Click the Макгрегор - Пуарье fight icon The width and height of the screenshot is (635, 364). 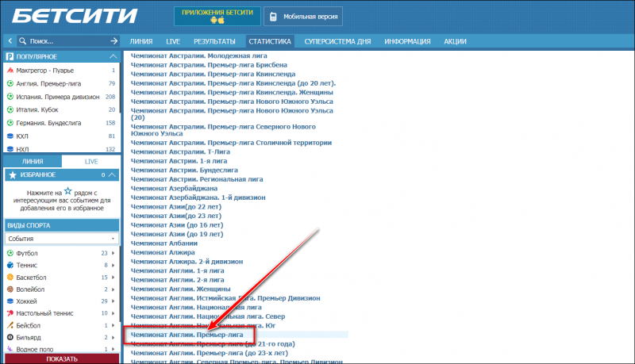[10, 71]
